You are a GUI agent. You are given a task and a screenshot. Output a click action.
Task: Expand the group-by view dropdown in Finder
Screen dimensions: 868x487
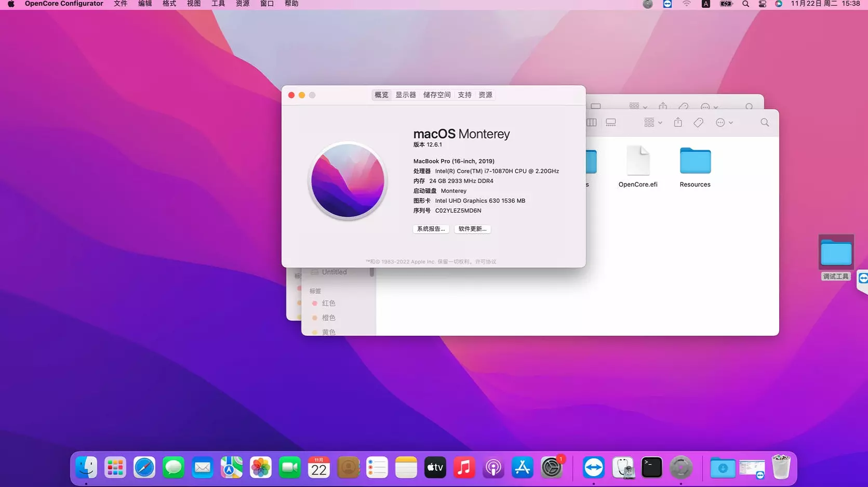[x=652, y=123]
